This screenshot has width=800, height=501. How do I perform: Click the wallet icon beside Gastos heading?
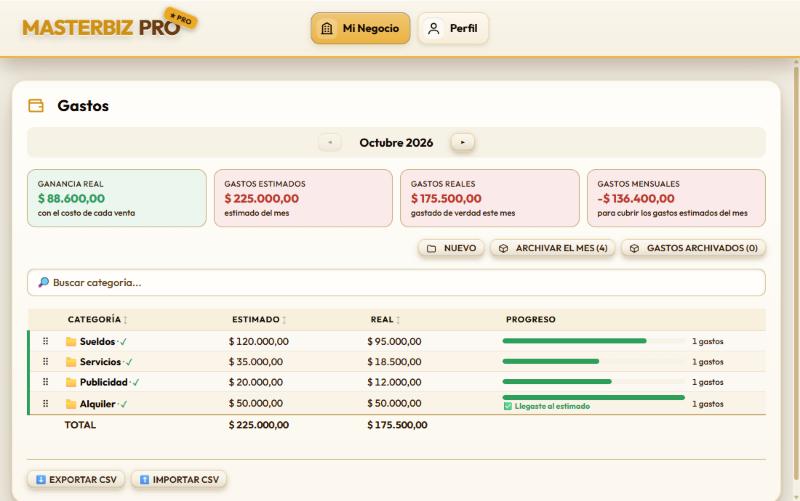(36, 106)
